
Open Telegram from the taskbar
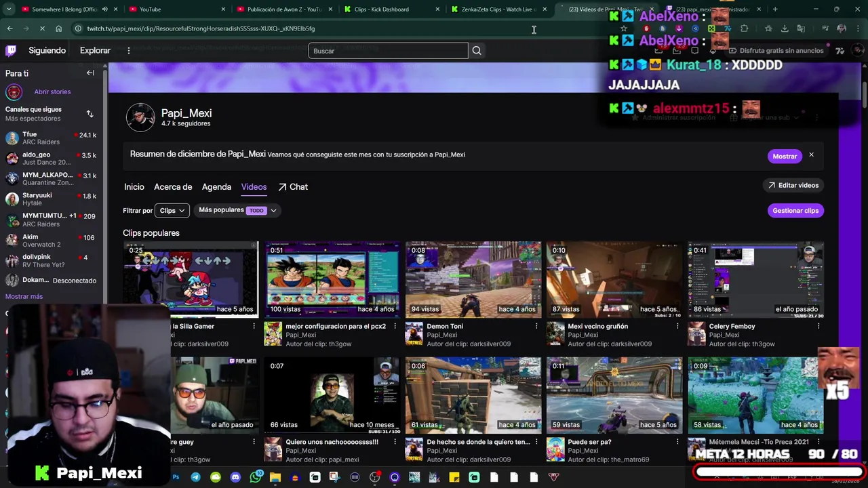pos(195,477)
